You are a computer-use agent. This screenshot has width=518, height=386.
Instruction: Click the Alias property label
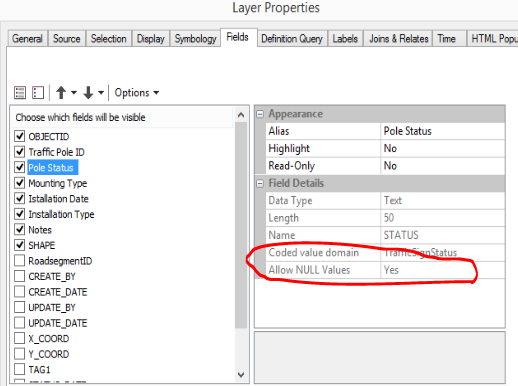279,131
